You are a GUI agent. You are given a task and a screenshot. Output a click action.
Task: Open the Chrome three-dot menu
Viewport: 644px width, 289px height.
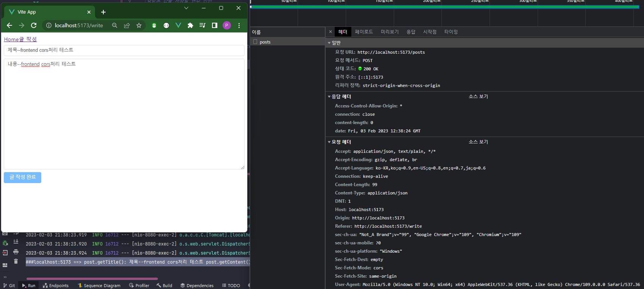239,25
